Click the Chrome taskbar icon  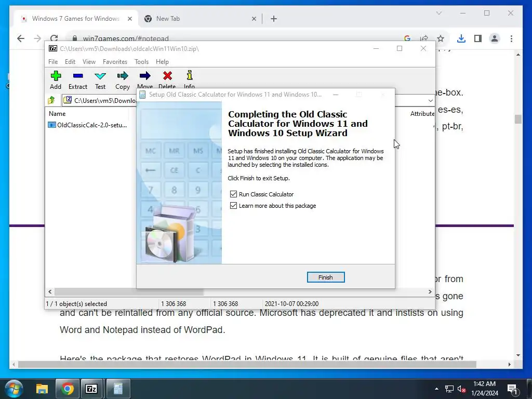pos(67,389)
